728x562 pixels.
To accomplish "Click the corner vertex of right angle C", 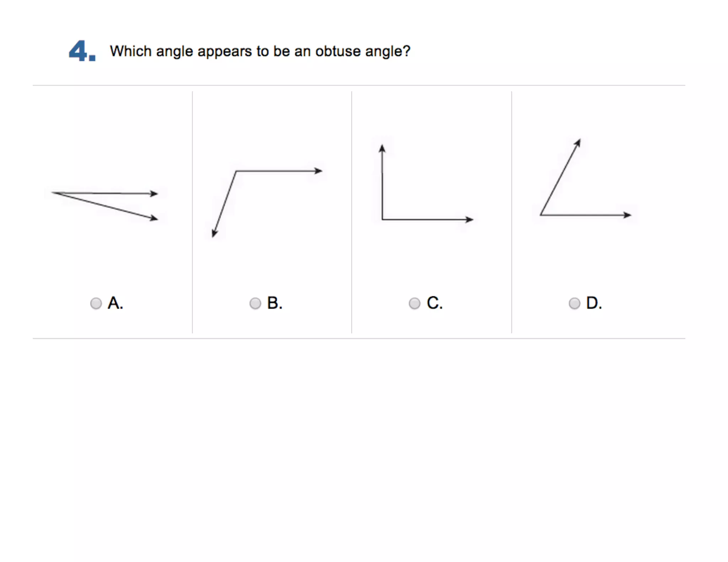I will pos(382,219).
